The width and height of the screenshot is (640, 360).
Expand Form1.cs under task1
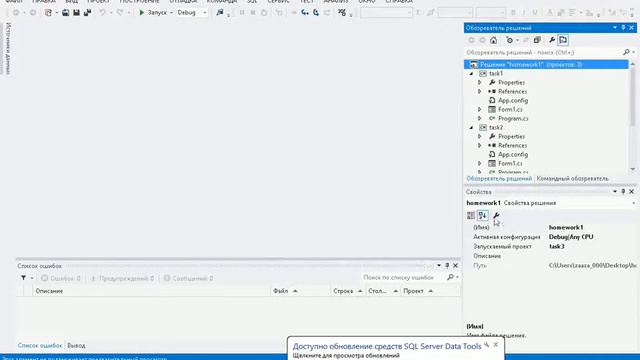pos(480,109)
